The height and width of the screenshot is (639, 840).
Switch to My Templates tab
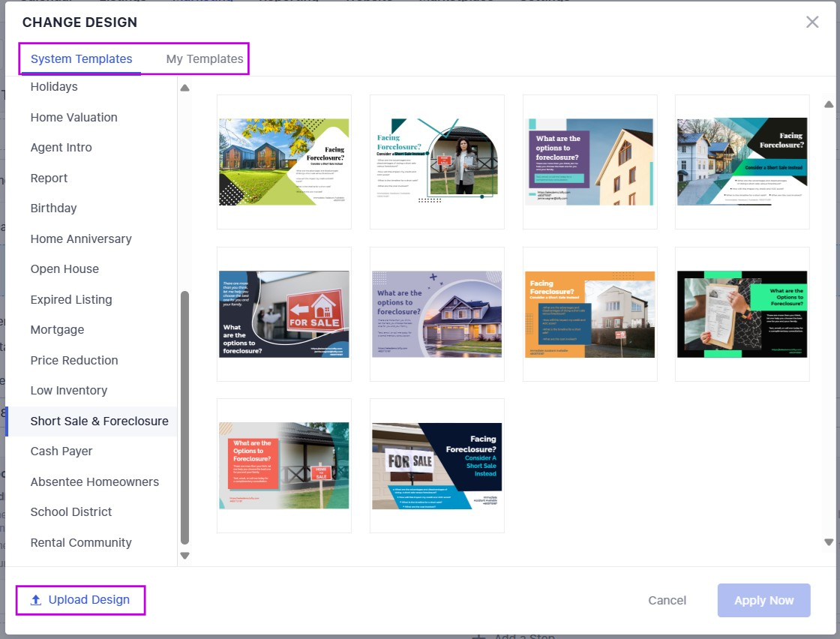click(205, 59)
